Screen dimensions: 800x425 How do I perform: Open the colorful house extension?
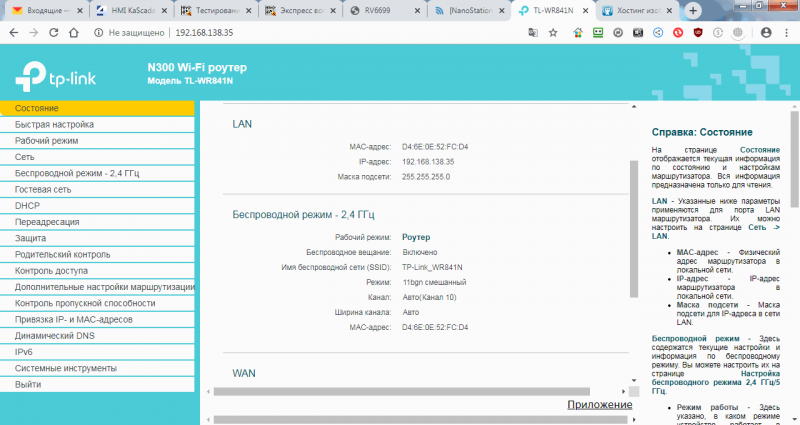pos(578,33)
